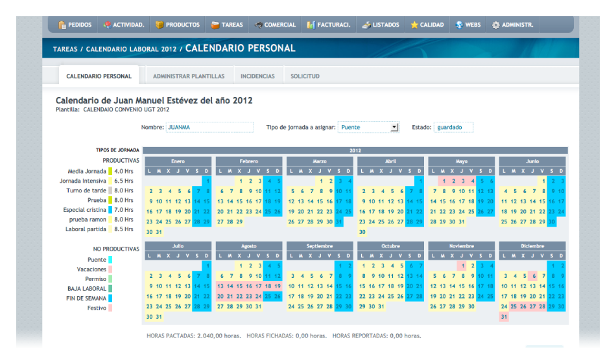Select day 31 in Octubre
Screen dimensions: 616x364
click(x=381, y=306)
